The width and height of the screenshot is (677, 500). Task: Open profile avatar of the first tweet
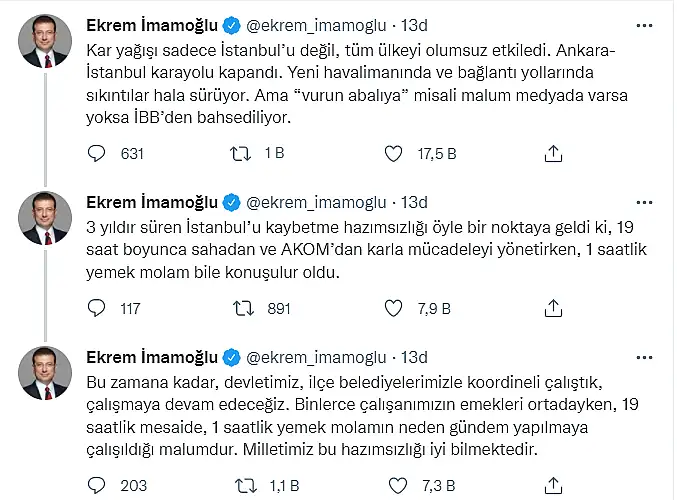45,41
